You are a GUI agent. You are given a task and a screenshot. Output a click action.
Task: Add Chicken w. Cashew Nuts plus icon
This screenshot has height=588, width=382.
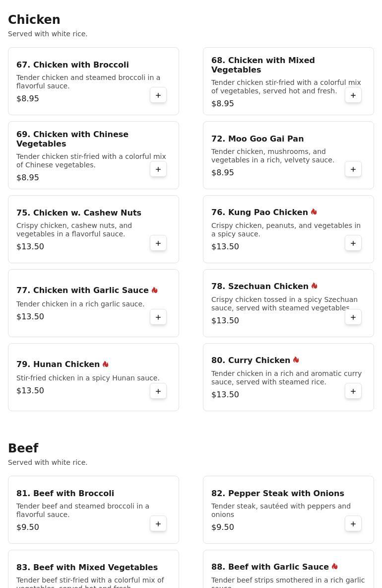click(158, 243)
